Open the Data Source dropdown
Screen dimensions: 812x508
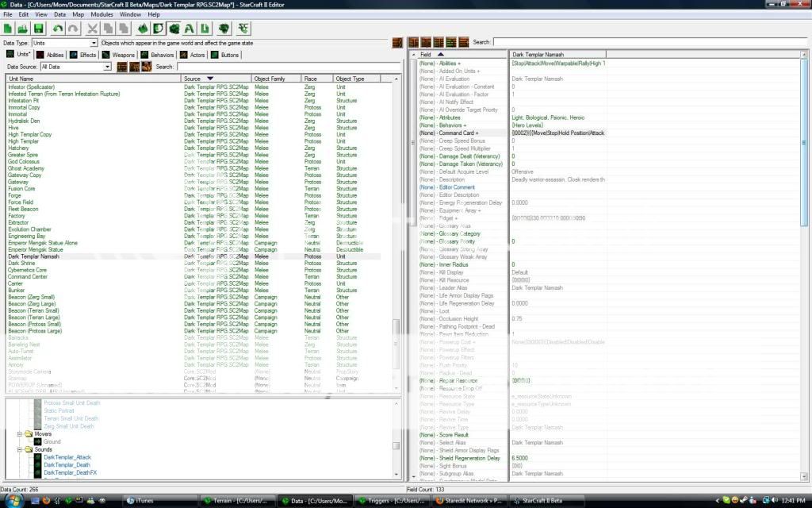108,67
